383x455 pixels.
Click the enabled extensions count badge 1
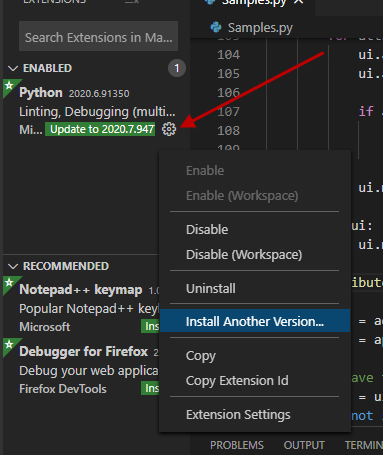pyautogui.click(x=177, y=68)
